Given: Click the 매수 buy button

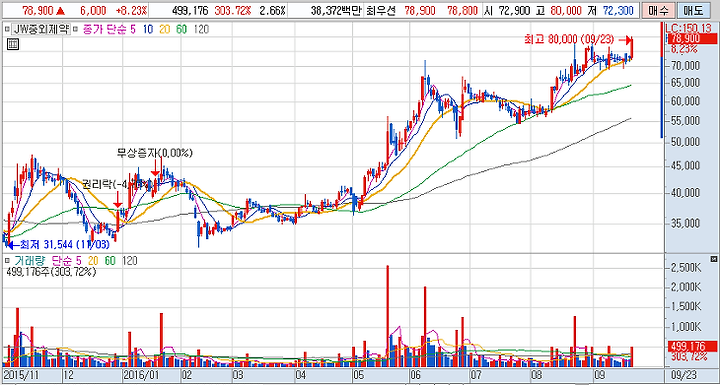Looking at the screenshot, I should [x=658, y=10].
